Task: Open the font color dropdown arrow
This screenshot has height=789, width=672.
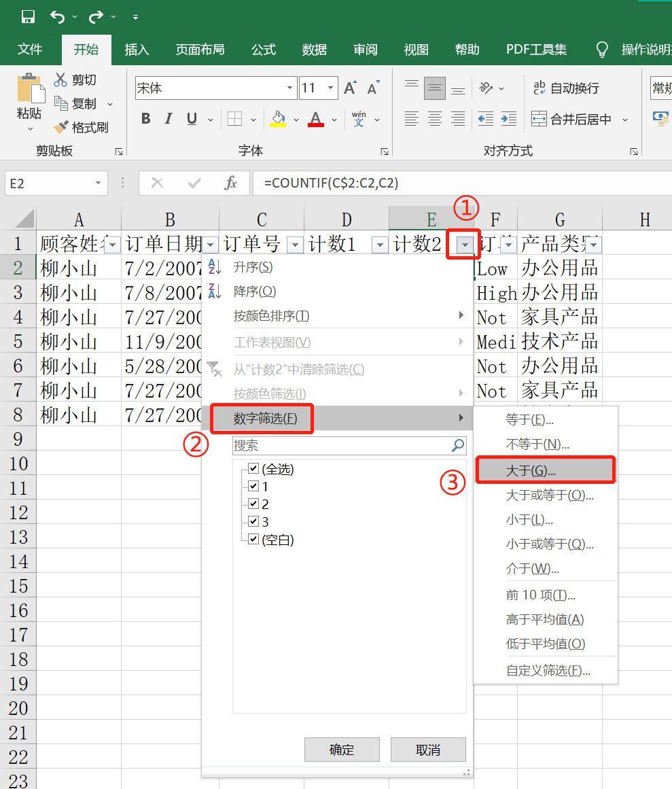Action: [334, 120]
